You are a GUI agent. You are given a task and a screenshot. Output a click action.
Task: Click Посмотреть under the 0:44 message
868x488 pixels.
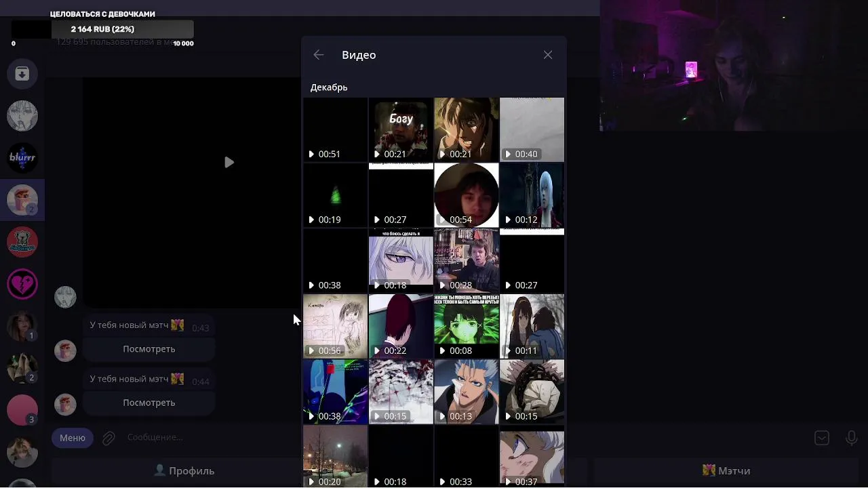pos(149,403)
